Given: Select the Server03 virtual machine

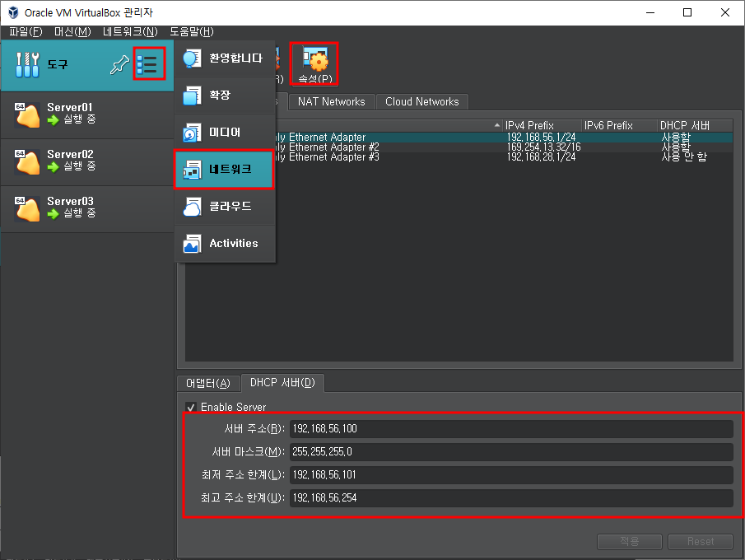Looking at the screenshot, I should tap(87, 209).
